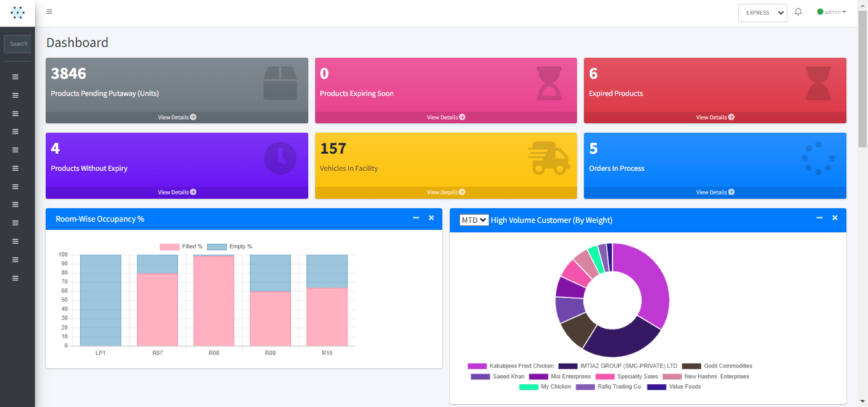Open the EXPRESS warehouse dropdown
This screenshot has height=407, width=868.
pyautogui.click(x=763, y=13)
